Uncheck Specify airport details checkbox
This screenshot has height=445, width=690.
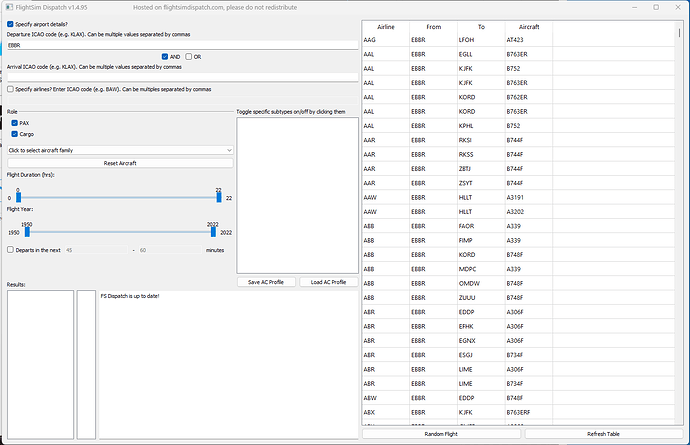(x=10, y=24)
